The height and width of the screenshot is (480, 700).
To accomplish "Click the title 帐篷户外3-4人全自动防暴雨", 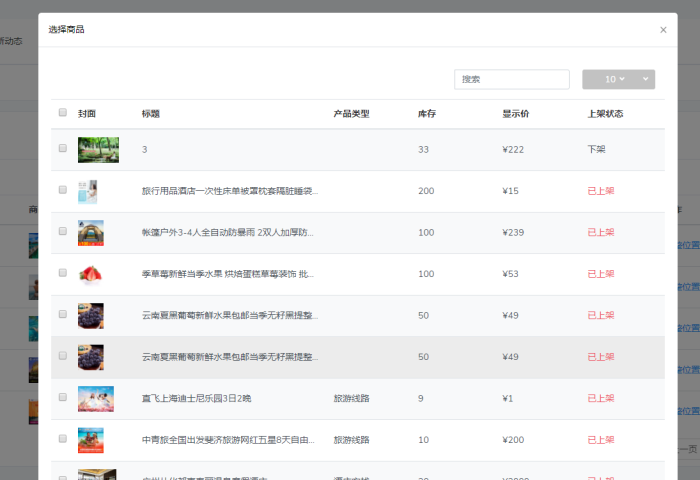I will coord(228,232).
